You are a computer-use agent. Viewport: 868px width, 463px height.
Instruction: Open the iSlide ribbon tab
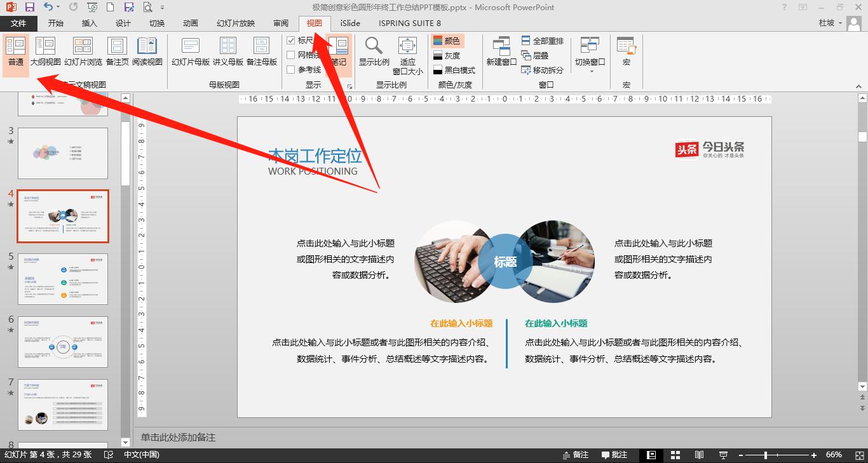pos(349,23)
